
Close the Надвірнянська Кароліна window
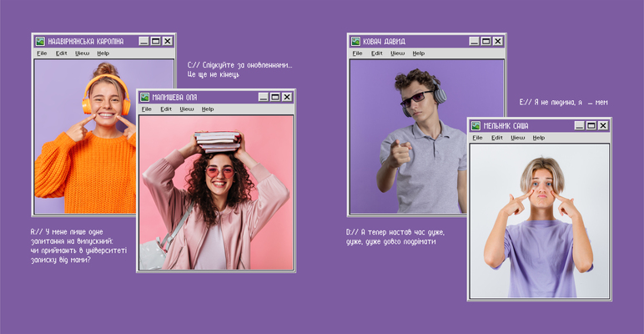[167, 41]
